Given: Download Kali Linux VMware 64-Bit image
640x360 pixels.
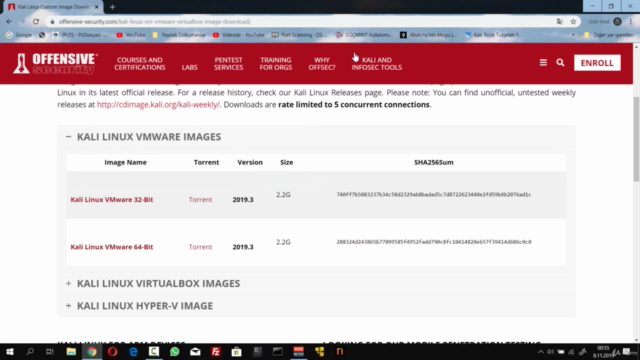Looking at the screenshot, I should pyautogui.click(x=112, y=247).
